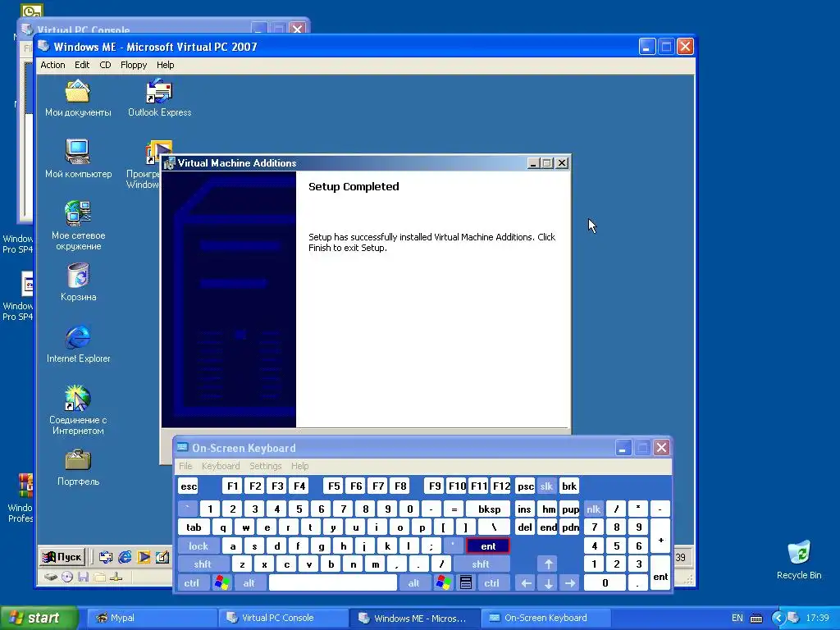Open the Help menu in Virtual PC

click(166, 65)
